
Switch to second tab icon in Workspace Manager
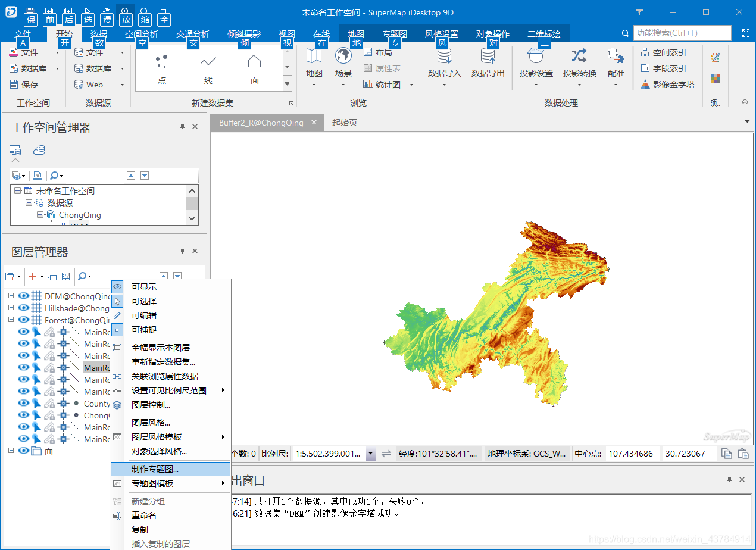[x=39, y=151]
